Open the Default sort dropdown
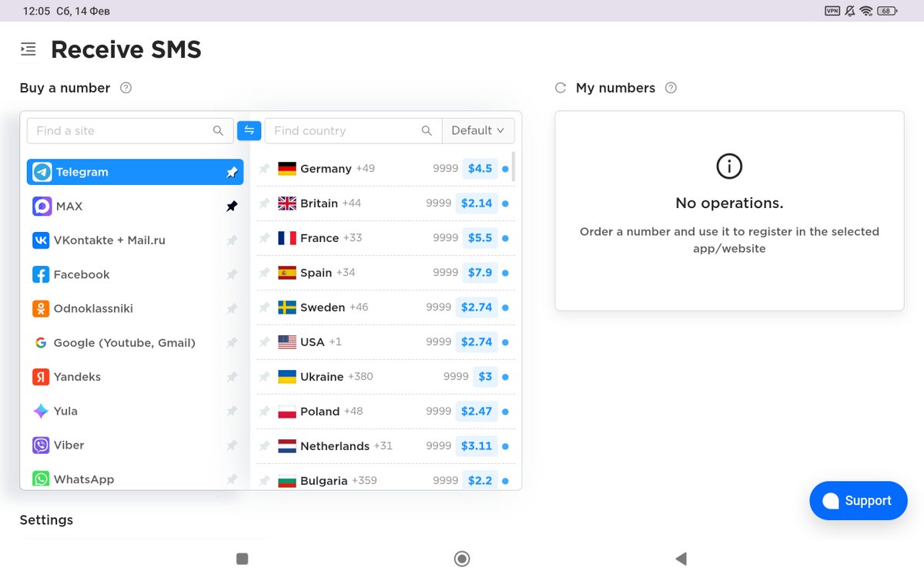The image size is (924, 578). (x=478, y=131)
